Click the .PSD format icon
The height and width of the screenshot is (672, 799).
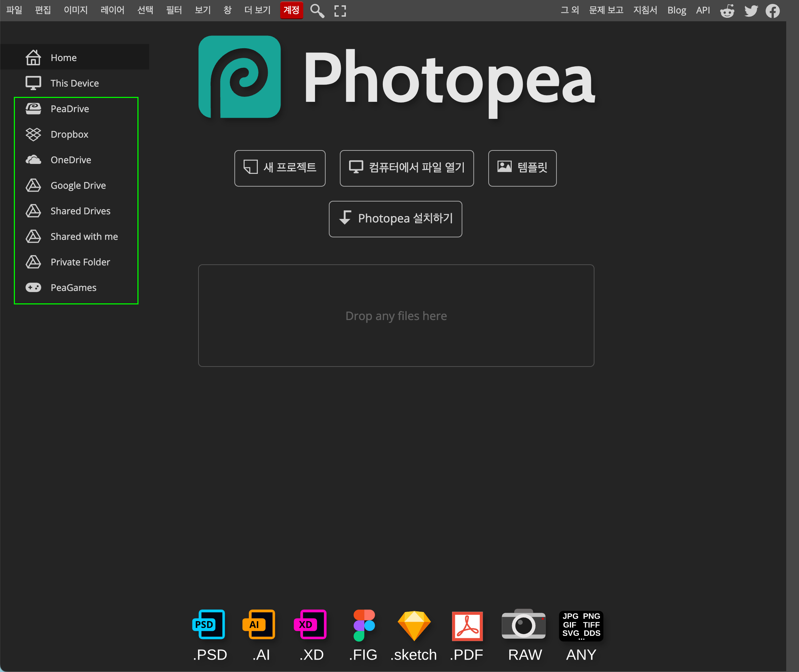tap(209, 625)
